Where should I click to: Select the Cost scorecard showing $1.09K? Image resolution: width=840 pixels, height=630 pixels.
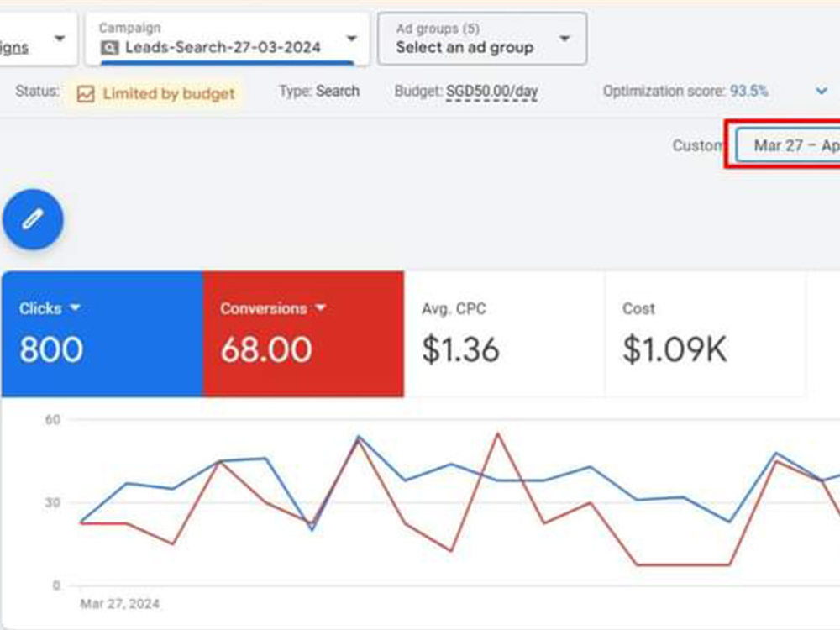705,334
